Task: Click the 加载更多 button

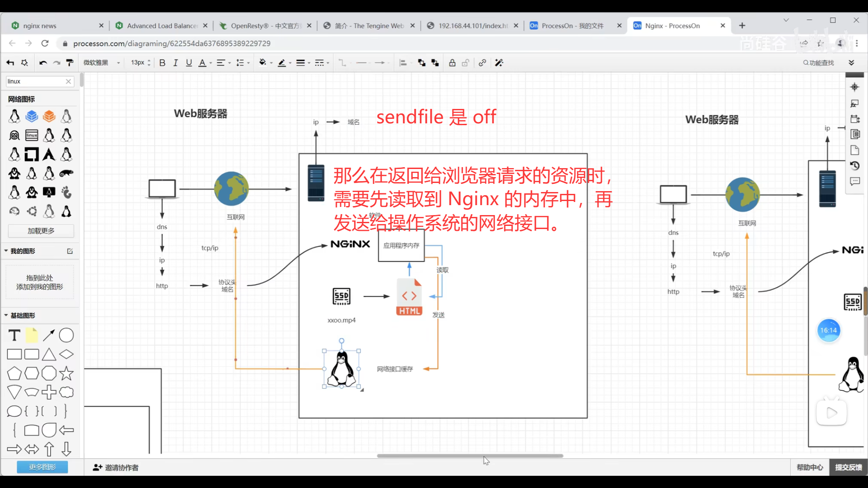Action: click(x=41, y=230)
